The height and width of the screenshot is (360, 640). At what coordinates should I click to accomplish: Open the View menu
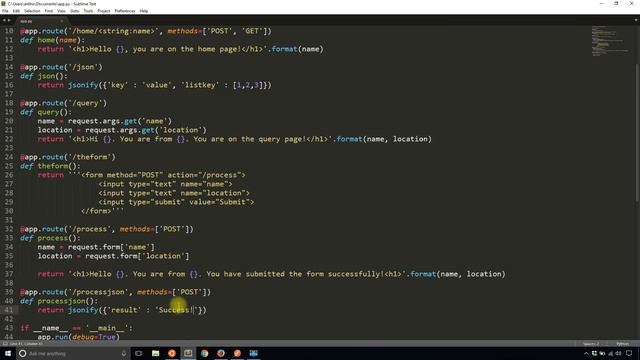[61, 11]
